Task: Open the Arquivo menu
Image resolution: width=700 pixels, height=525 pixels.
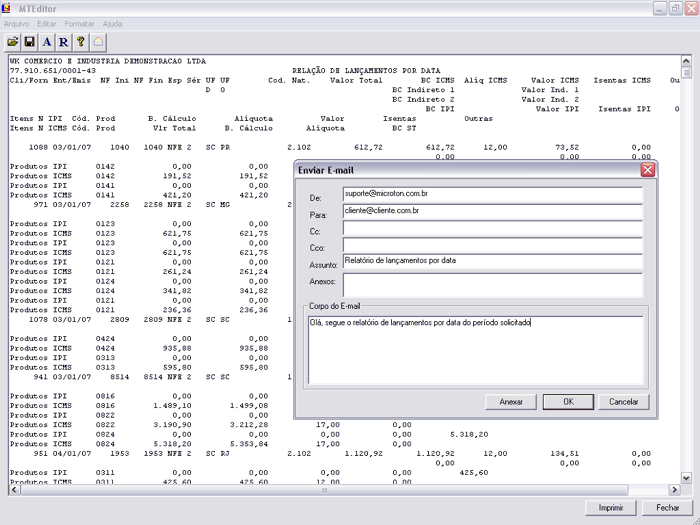Action: 17,23
